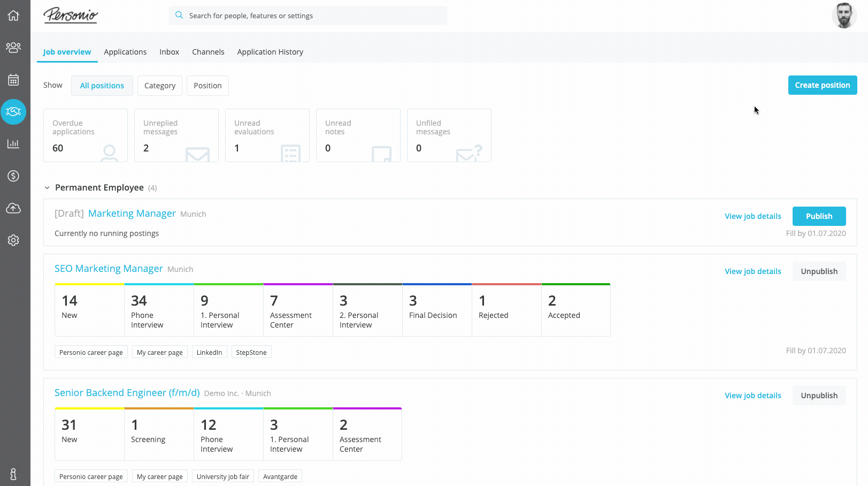868x486 pixels.
Task: Switch to the Applications tab
Action: coord(125,52)
